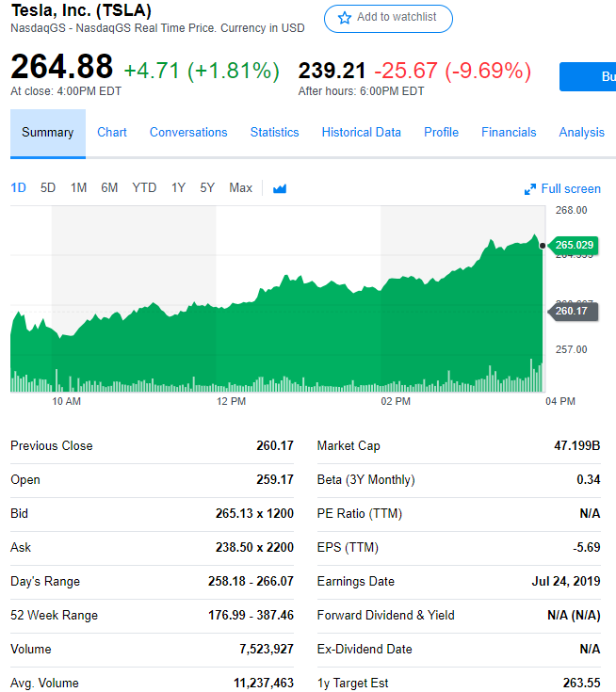
Task: Click the closing price 264.88
Action: 62,67
